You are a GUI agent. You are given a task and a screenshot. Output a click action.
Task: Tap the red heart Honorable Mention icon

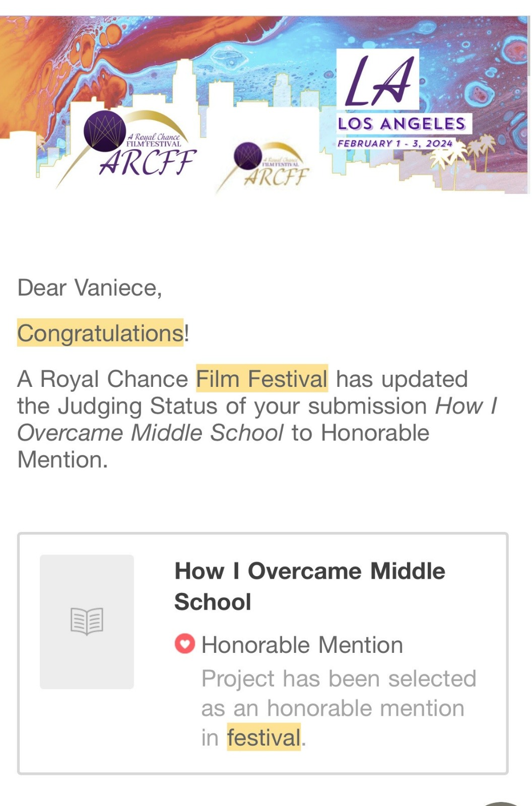pyautogui.click(x=184, y=643)
